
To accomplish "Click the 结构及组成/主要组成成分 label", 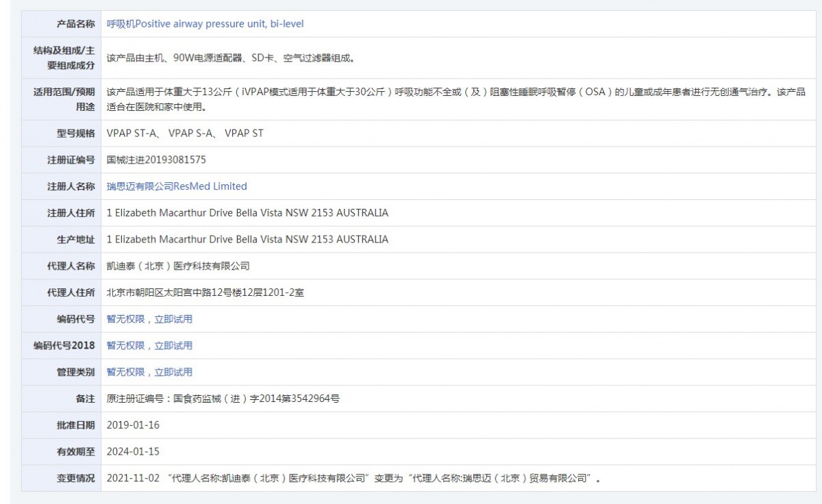I will point(64,58).
